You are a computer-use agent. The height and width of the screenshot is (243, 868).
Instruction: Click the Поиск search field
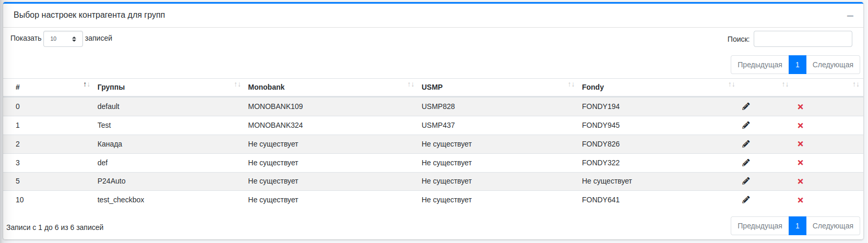click(x=802, y=39)
